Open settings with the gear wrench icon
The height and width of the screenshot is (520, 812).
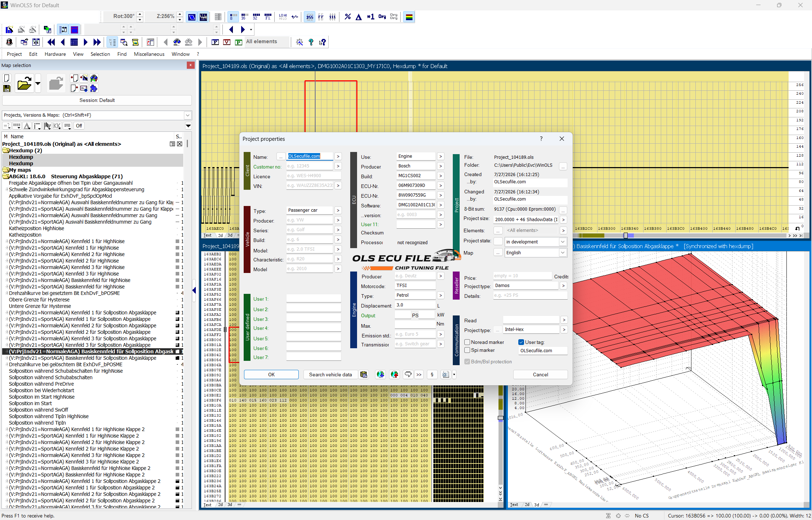[x=299, y=42]
